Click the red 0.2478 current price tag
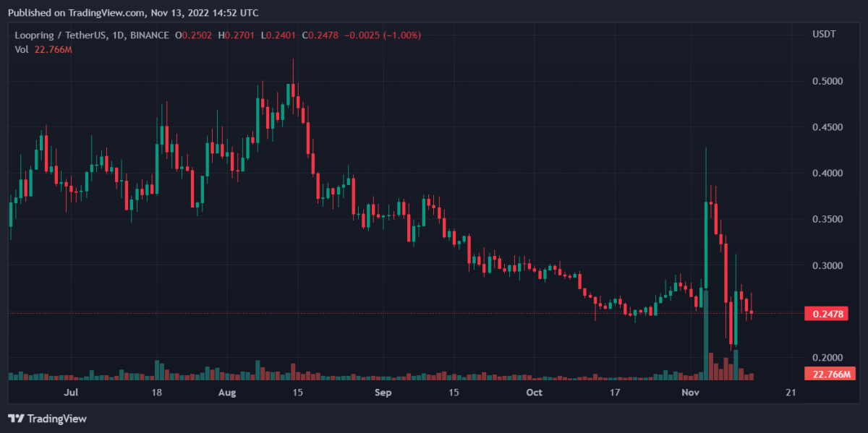The width and height of the screenshot is (868, 433). [825, 313]
